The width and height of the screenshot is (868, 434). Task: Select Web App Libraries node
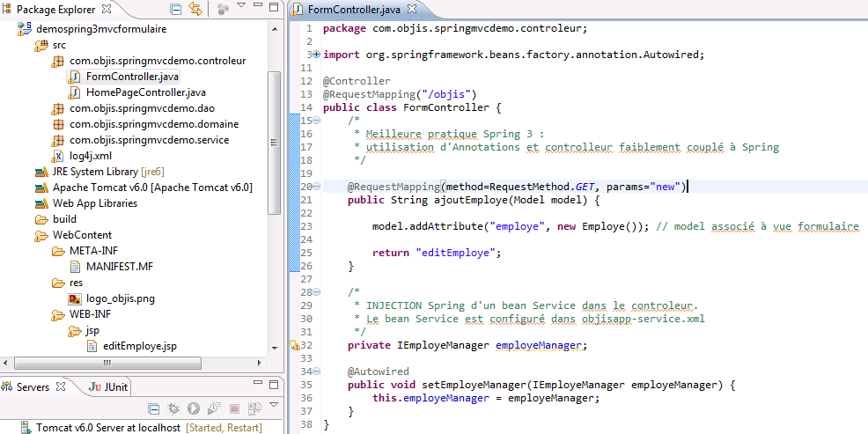tap(95, 203)
